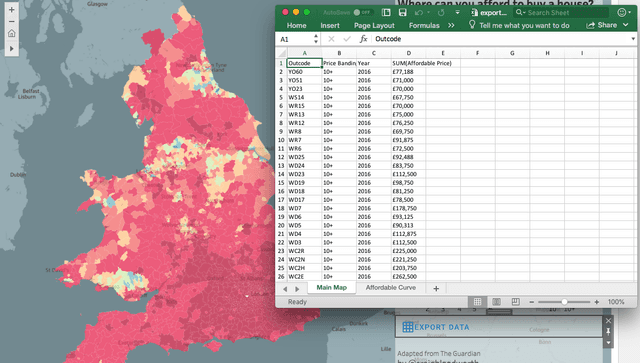This screenshot has height=363, width=640.
Task: Switch to Page Layout view in status bar
Action: 496,302
